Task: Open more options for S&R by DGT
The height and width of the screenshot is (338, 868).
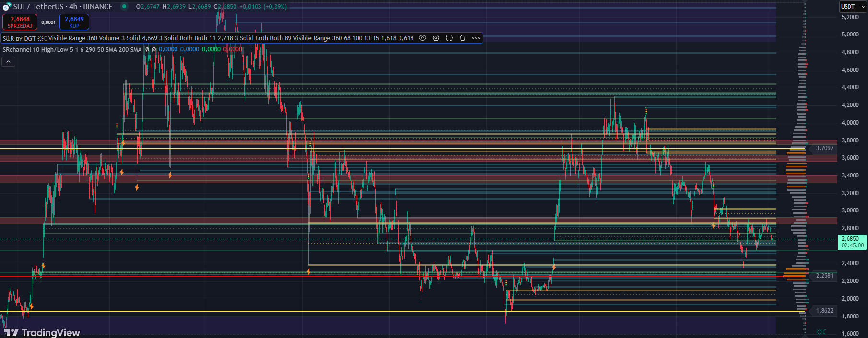Action: tap(476, 38)
